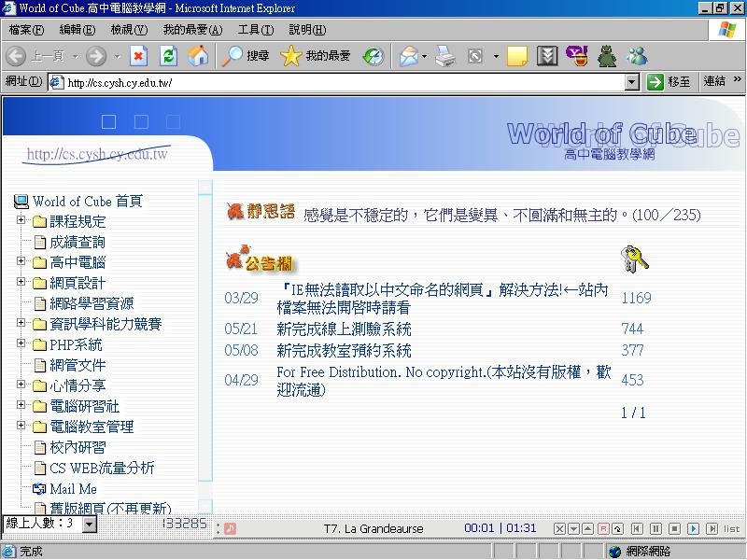Open the 新完成線上測驗系統 announcement
The width and height of the screenshot is (747, 560).
tap(344, 329)
